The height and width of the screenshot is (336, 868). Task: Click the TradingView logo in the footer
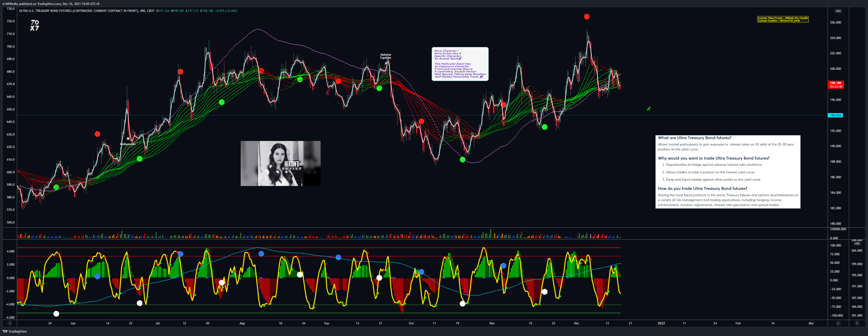15,332
